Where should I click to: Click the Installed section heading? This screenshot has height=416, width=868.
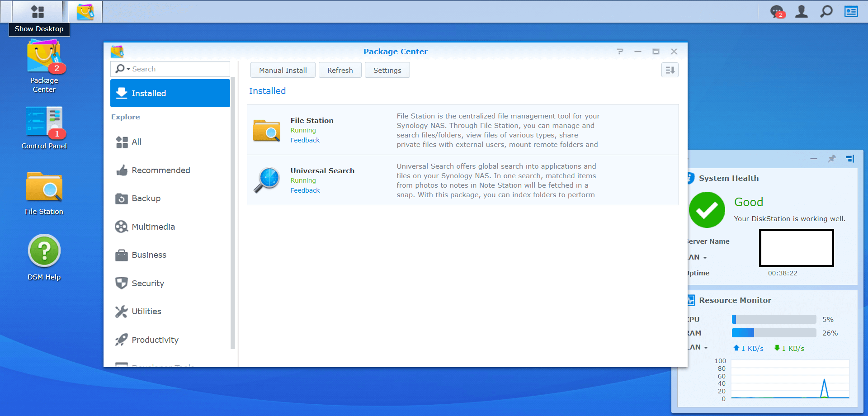pos(267,91)
